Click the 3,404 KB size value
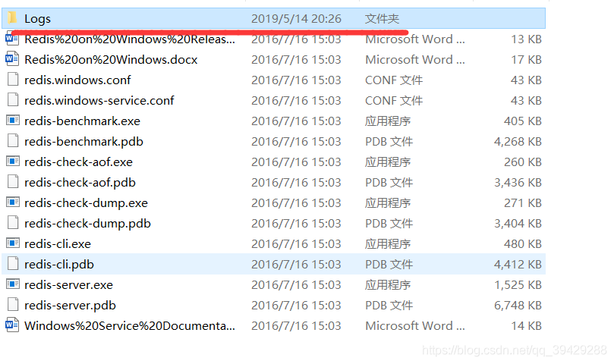 pyautogui.click(x=518, y=224)
